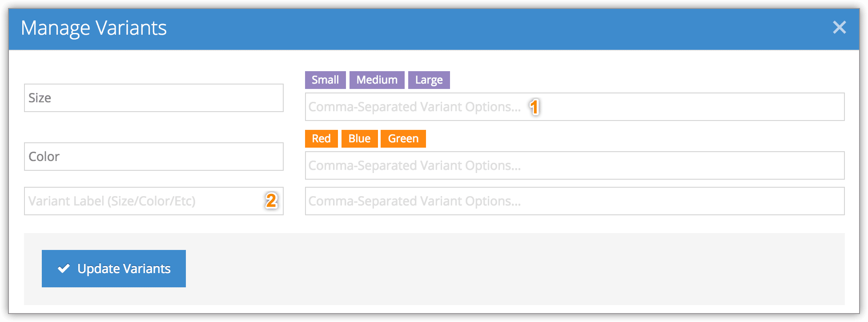Select the Medium size tag

point(377,80)
